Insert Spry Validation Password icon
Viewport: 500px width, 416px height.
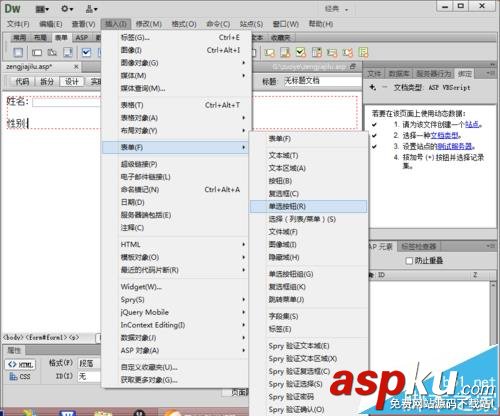click(x=332, y=53)
